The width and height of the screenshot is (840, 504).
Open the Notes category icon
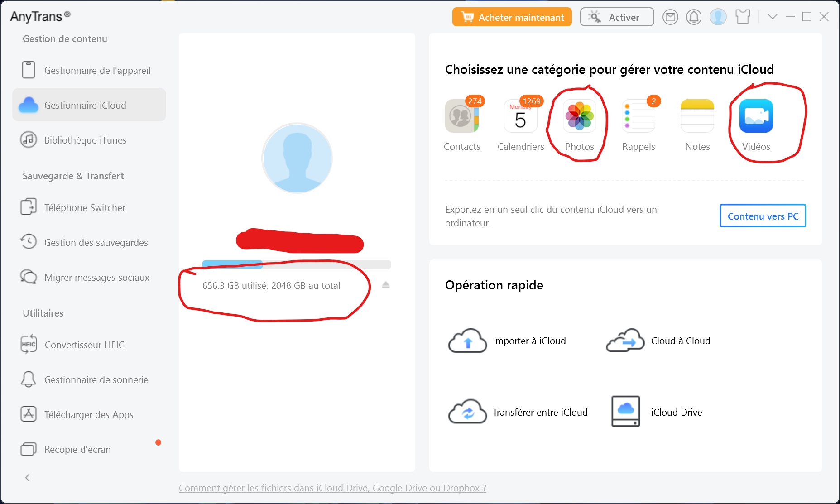click(x=697, y=116)
